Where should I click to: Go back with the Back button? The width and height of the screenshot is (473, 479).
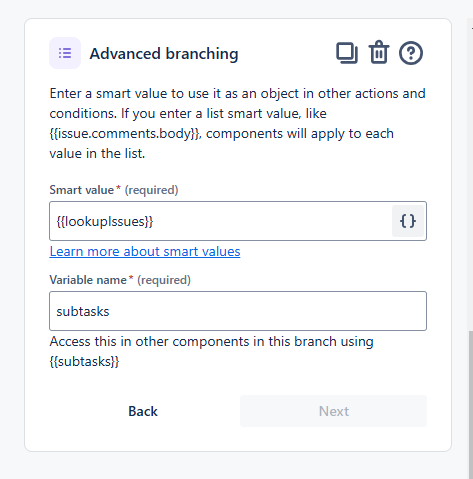pyautogui.click(x=143, y=411)
